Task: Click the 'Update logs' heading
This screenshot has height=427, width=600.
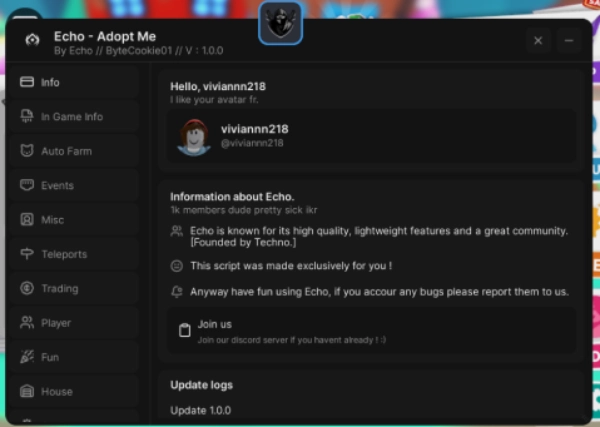Action: tap(201, 385)
